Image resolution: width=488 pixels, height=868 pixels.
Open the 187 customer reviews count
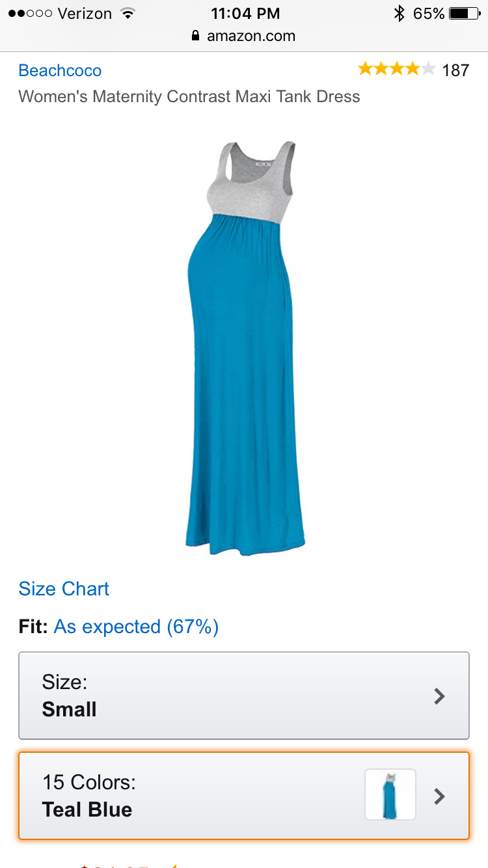455,70
